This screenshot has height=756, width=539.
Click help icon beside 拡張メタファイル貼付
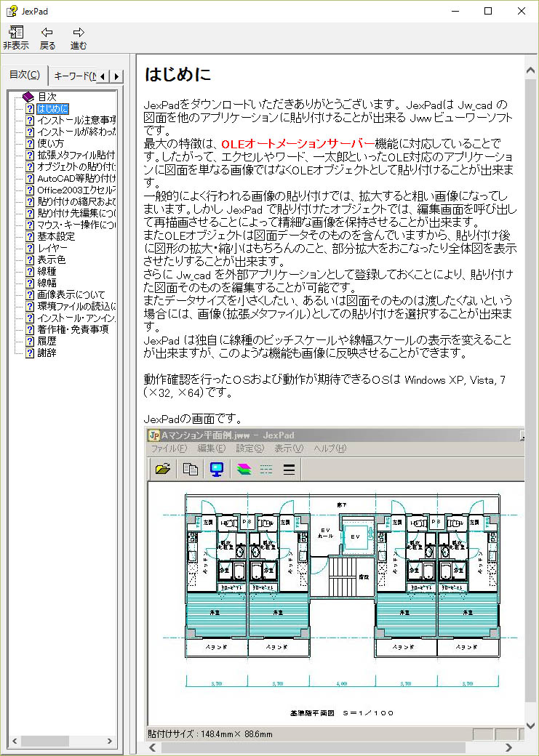(30, 155)
